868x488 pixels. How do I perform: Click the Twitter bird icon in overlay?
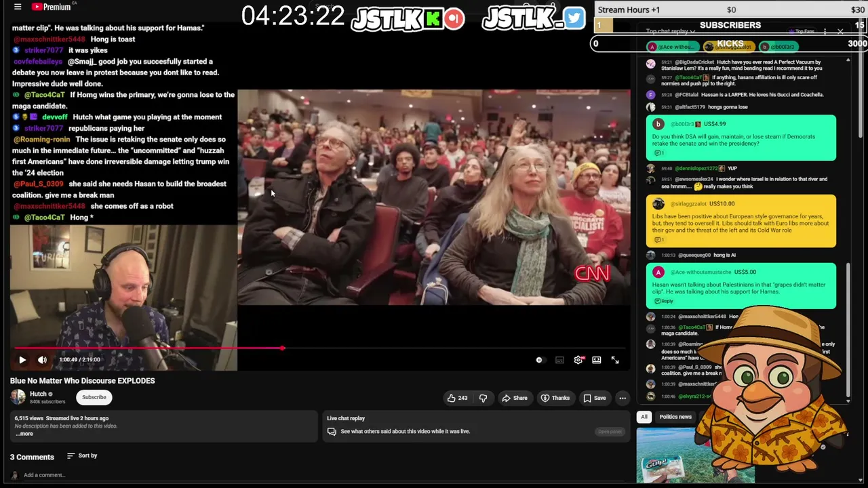[x=574, y=18]
